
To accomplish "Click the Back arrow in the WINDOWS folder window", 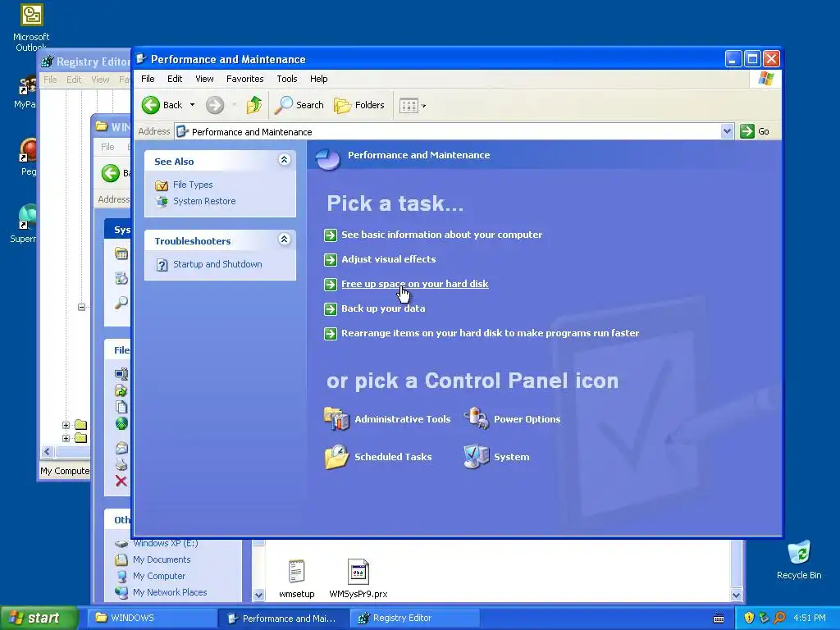I will (111, 173).
